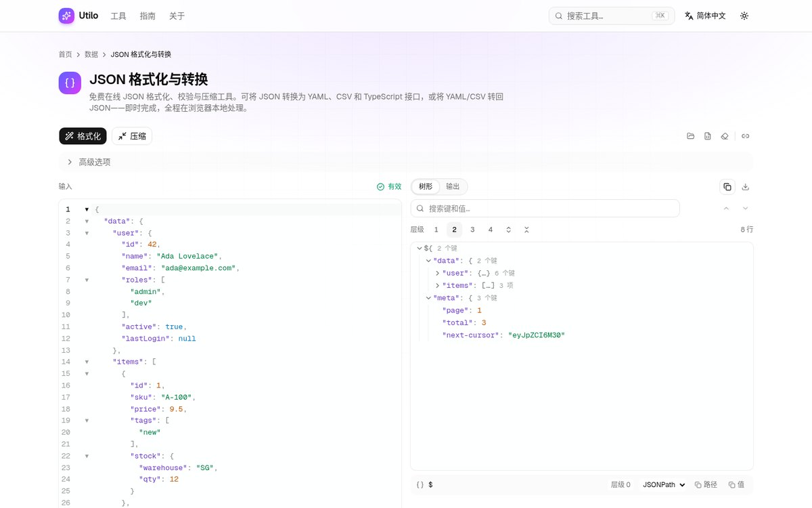Click the 压缩 minify button
812x508 pixels.
[132, 136]
